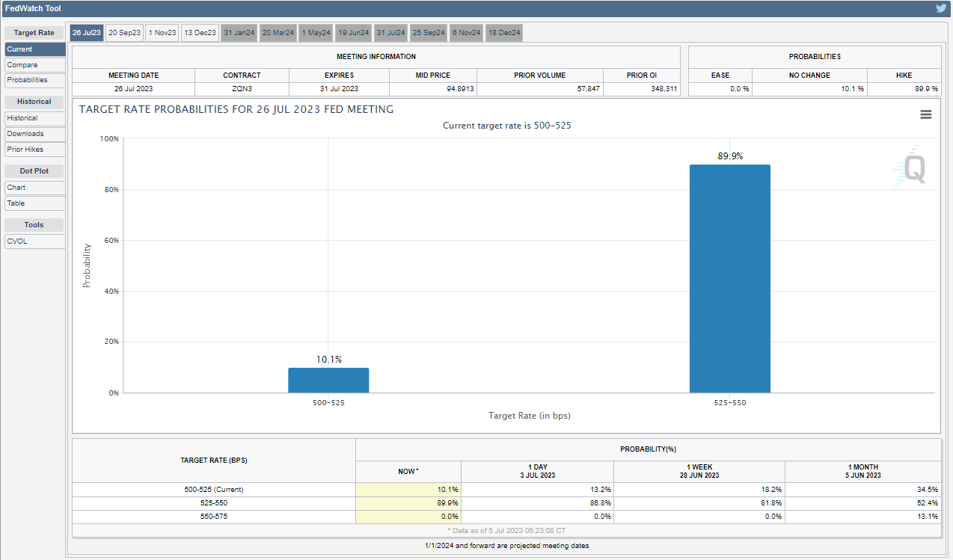Click the 26 Jul 2023 meeting date cell
The width and height of the screenshot is (953, 560).
pyautogui.click(x=134, y=89)
